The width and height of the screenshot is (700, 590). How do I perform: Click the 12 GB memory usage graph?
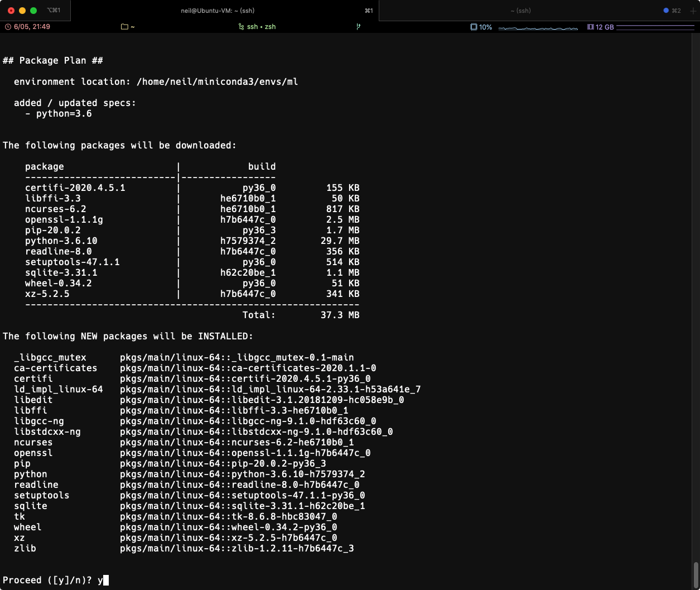[655, 27]
